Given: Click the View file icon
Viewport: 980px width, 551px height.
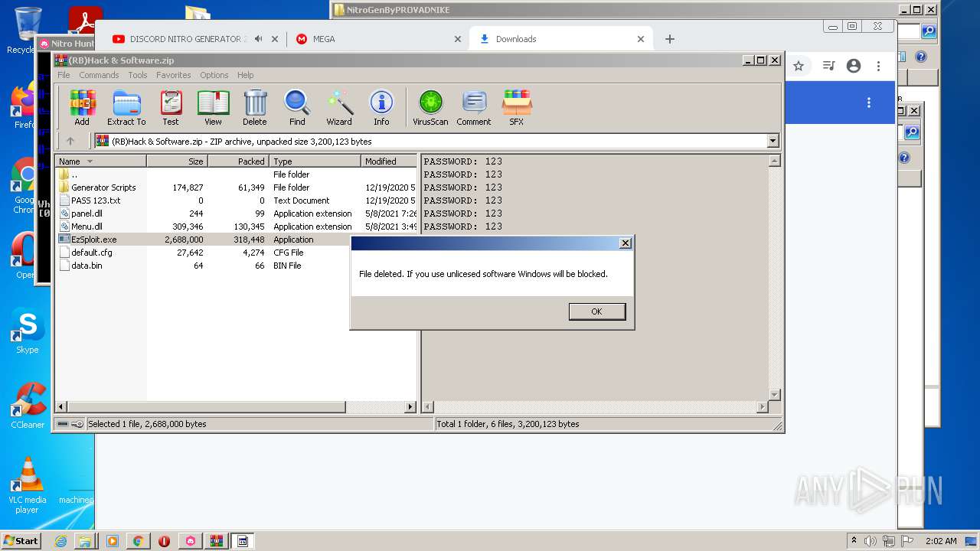Looking at the screenshot, I should click(x=213, y=107).
